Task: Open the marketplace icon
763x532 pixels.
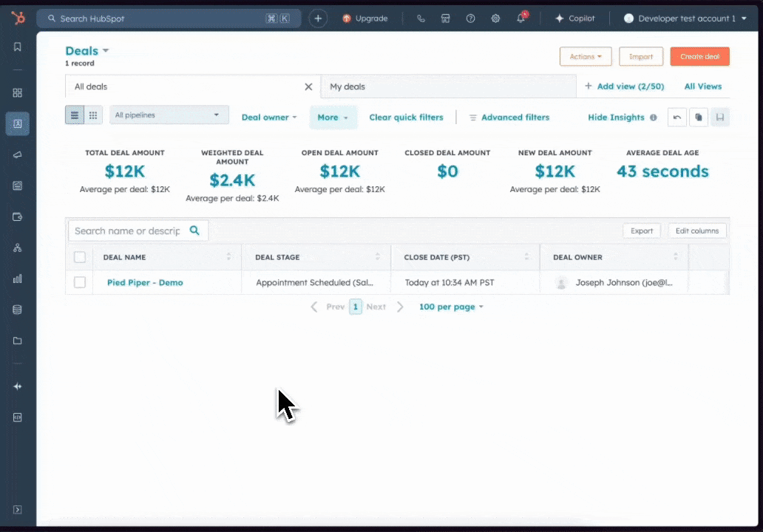Action: (x=445, y=18)
